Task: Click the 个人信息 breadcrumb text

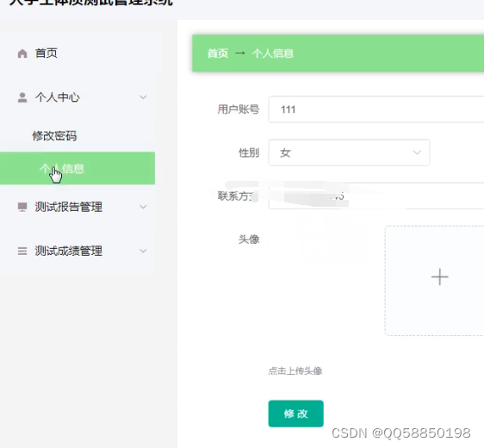Action: (272, 53)
